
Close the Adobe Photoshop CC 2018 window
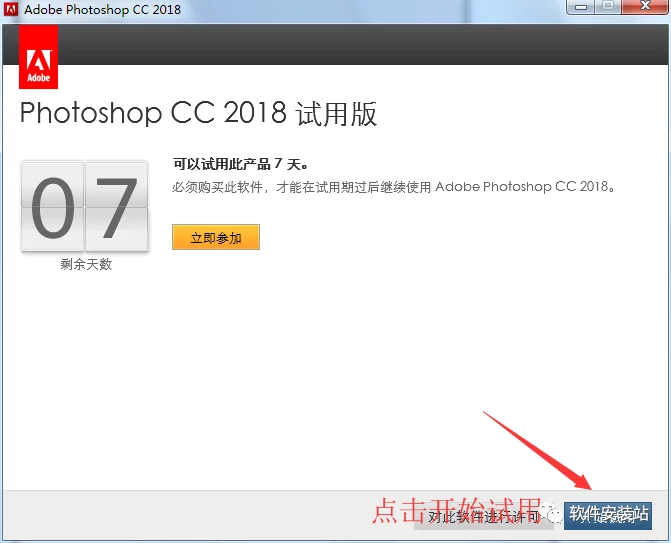[x=645, y=7]
